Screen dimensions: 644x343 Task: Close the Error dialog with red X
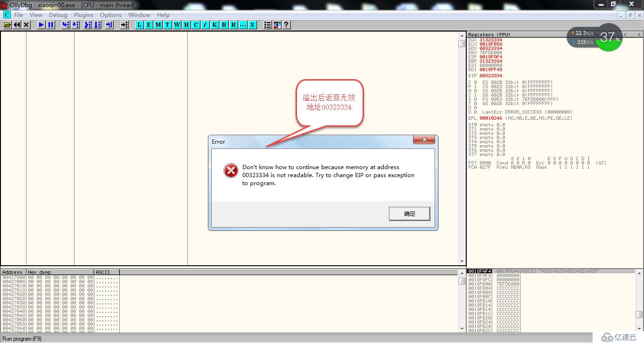point(424,140)
